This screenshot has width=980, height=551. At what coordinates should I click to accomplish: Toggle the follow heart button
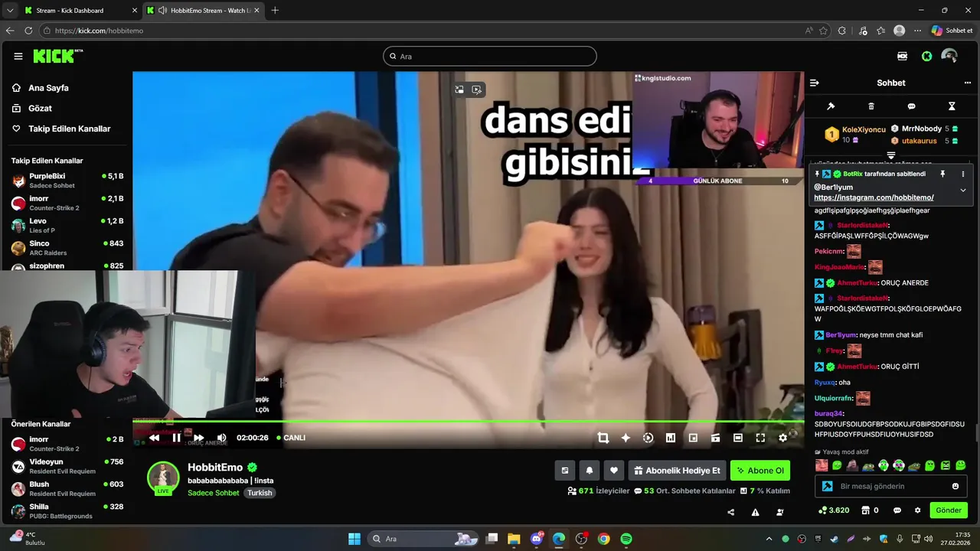pos(613,471)
